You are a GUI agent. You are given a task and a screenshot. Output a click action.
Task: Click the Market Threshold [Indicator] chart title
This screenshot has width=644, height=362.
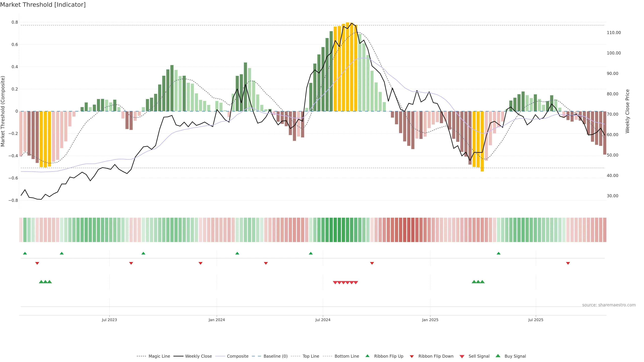[x=43, y=5]
